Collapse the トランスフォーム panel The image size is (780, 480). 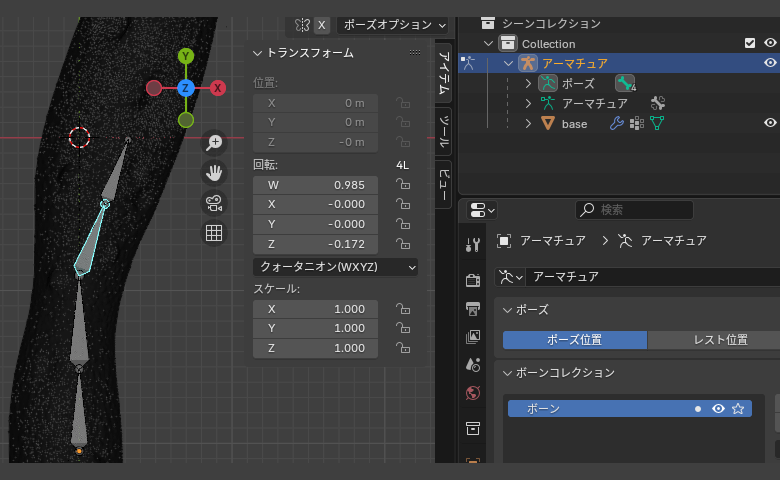tap(258, 53)
